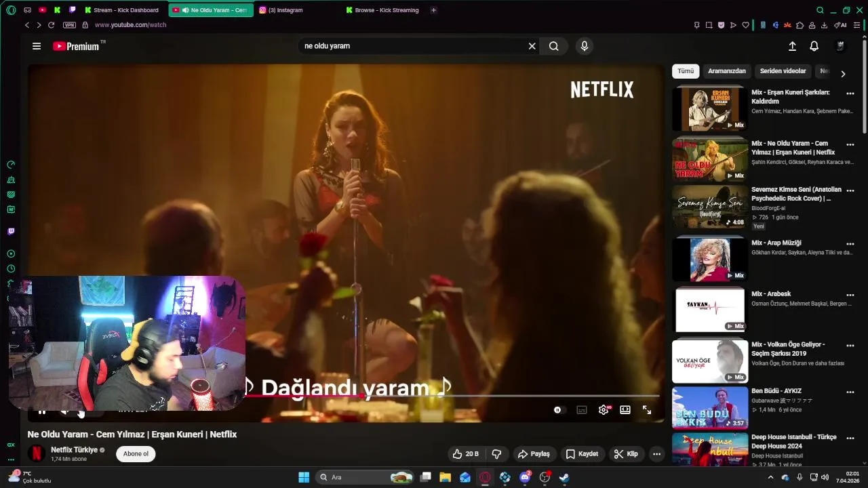The image size is (868, 488).
Task: Open Windows Start menu
Action: [304, 477]
